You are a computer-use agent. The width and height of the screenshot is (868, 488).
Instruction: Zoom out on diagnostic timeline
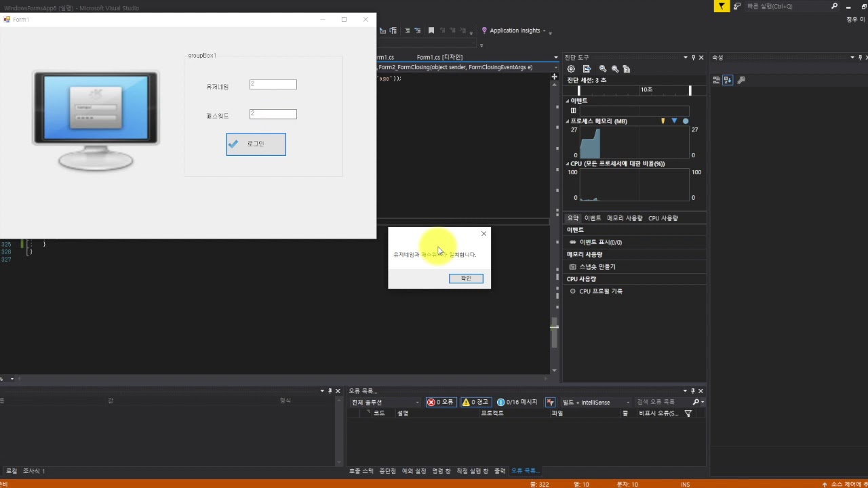(615, 69)
